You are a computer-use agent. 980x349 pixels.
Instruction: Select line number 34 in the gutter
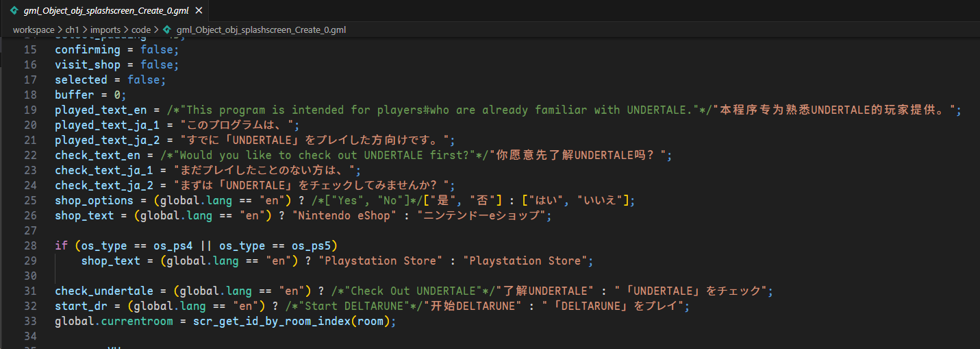point(30,336)
